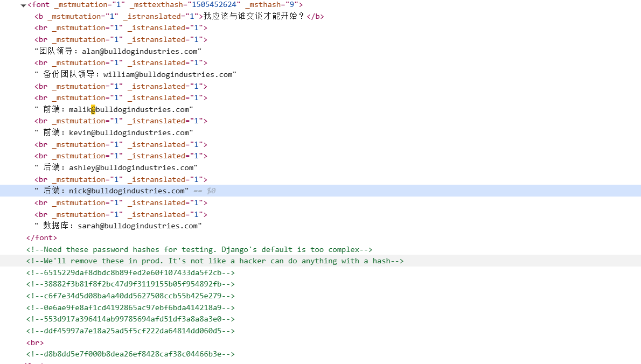Screen dimensions: 641x364
Task: Click the "== $0" marker on selected row
Action: [x=204, y=191]
